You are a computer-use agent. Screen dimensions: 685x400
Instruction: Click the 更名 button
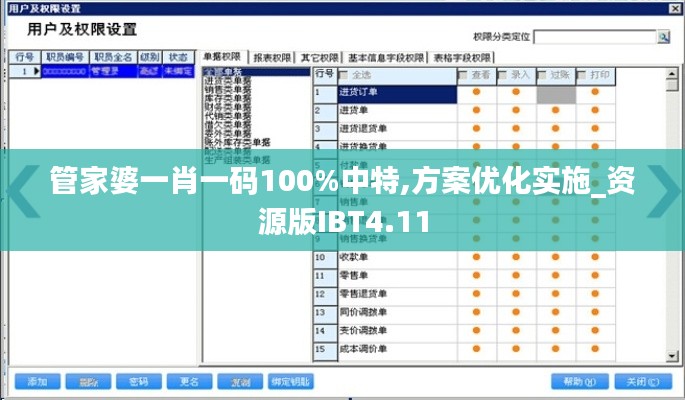pyautogui.click(x=190, y=382)
